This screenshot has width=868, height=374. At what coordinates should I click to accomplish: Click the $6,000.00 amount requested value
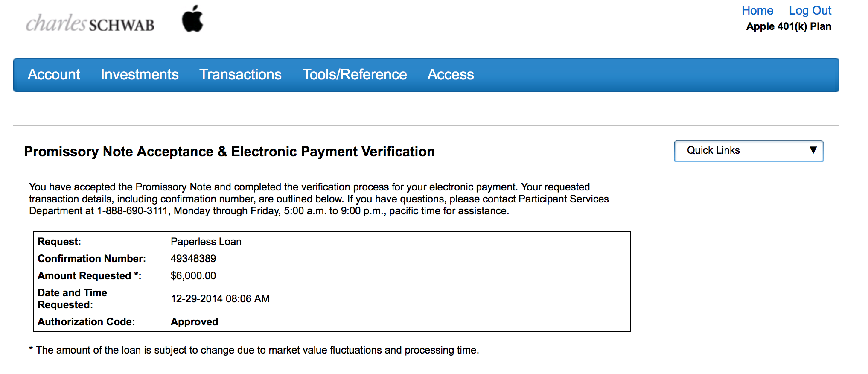coord(193,276)
